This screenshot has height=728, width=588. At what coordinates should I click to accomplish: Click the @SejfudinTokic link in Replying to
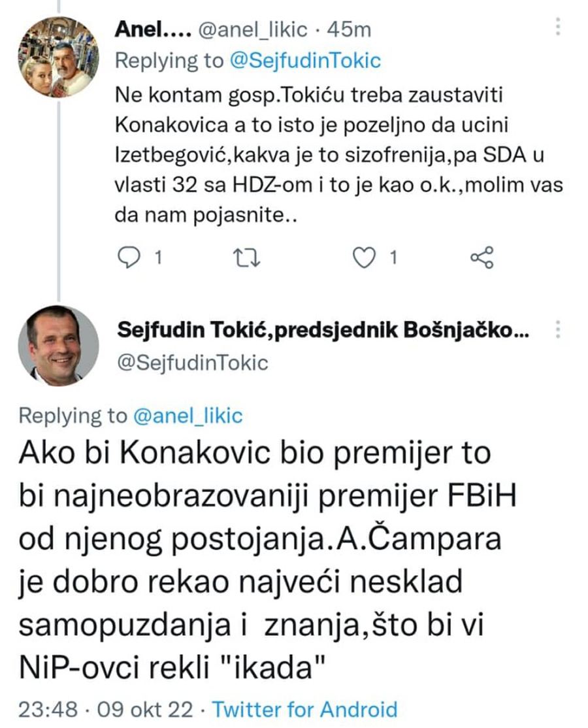click(x=305, y=61)
